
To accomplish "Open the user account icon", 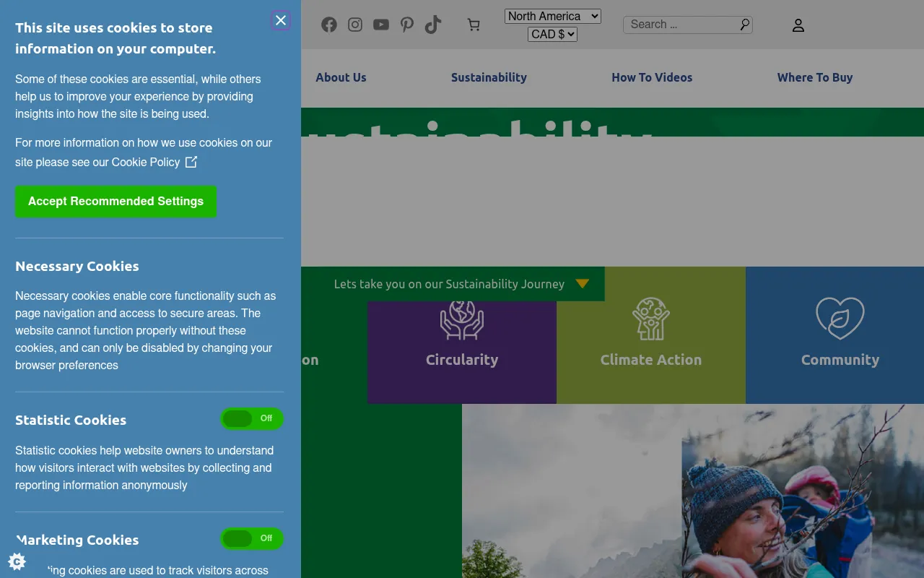I will (798, 25).
